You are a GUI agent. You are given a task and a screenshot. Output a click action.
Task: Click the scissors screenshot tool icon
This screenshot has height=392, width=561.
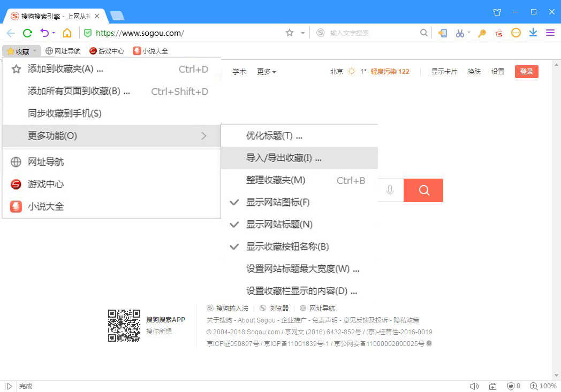tap(460, 33)
